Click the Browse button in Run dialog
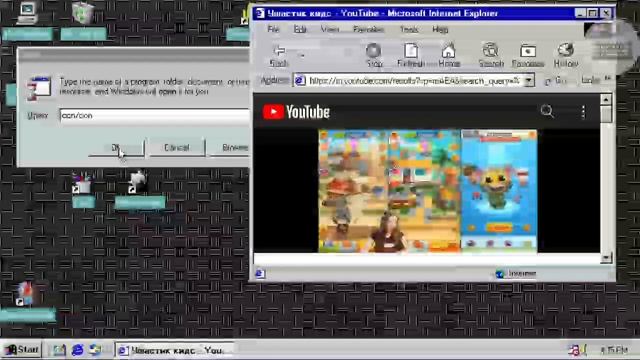 pyautogui.click(x=229, y=148)
